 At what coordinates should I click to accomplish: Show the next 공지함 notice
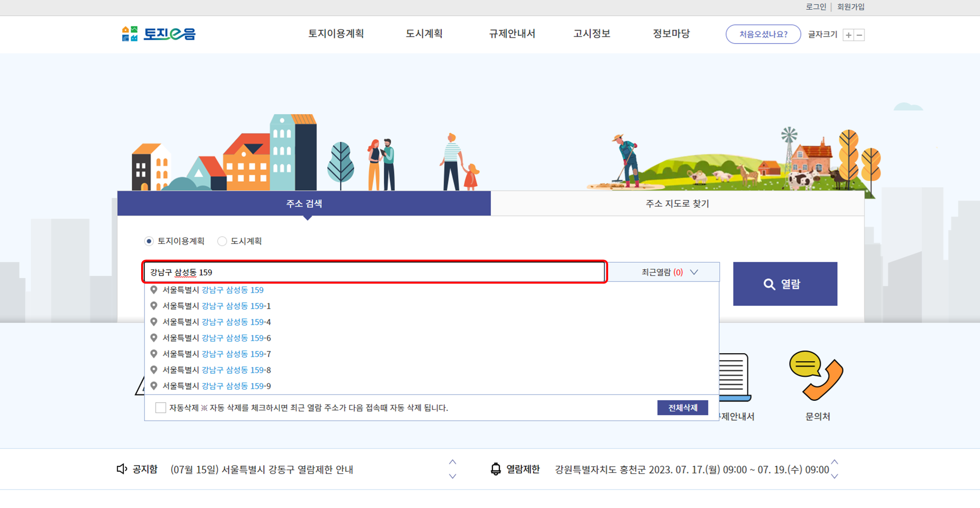tap(453, 476)
